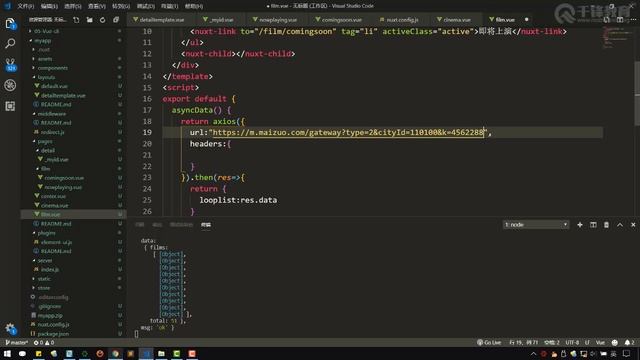Open Chrome from the Windows taskbar
Screen dimensions: 640x360
pos(115,353)
